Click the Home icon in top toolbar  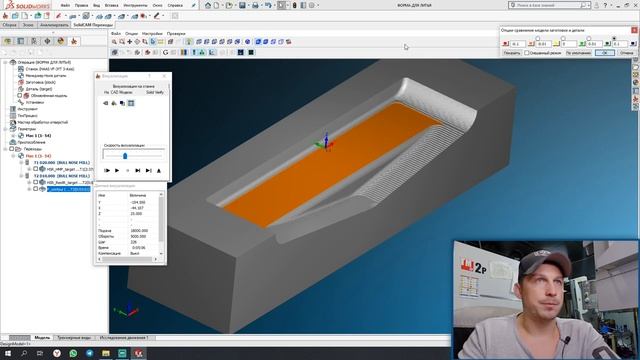tap(208, 5)
